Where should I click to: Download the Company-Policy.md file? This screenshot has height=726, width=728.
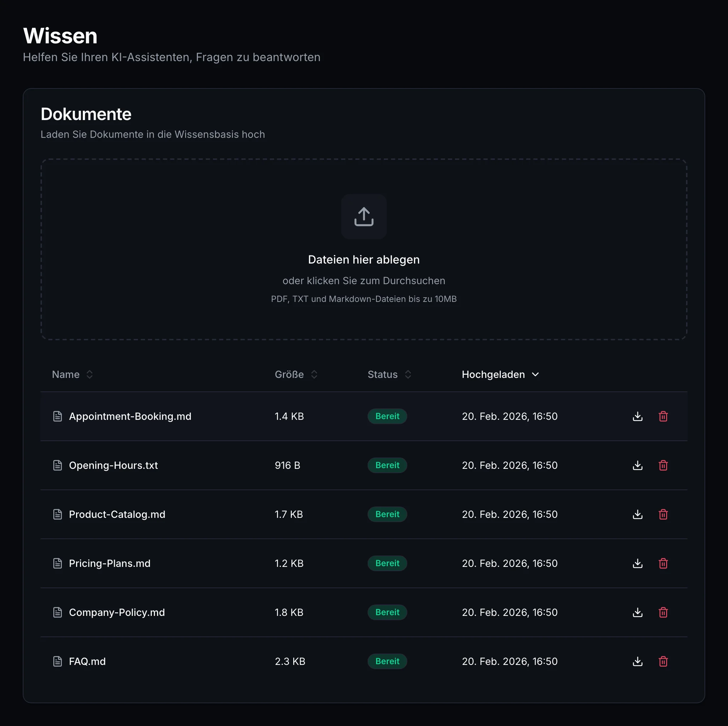pos(637,612)
